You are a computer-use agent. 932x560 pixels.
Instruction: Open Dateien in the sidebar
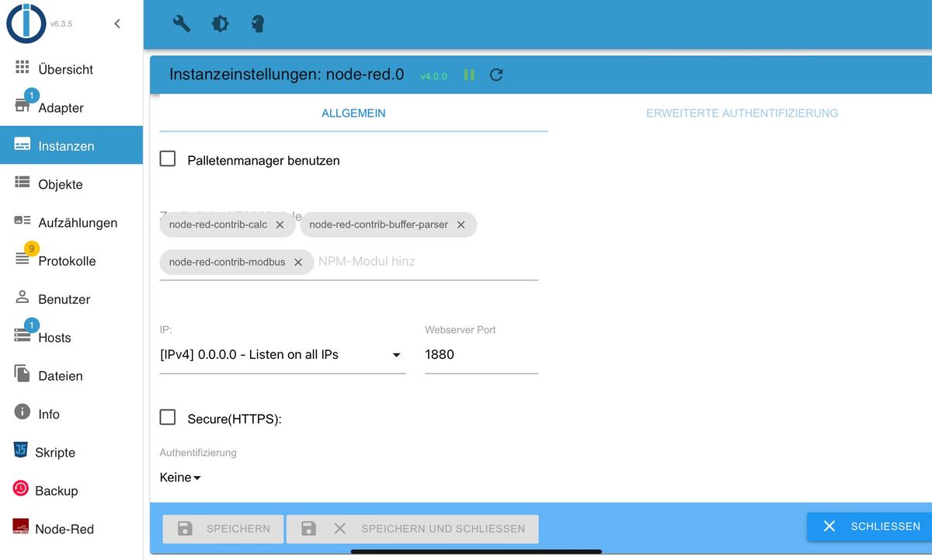point(71,375)
